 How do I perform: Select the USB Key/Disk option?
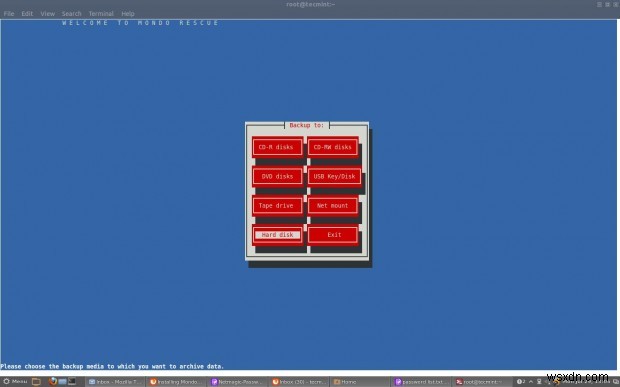coord(334,176)
